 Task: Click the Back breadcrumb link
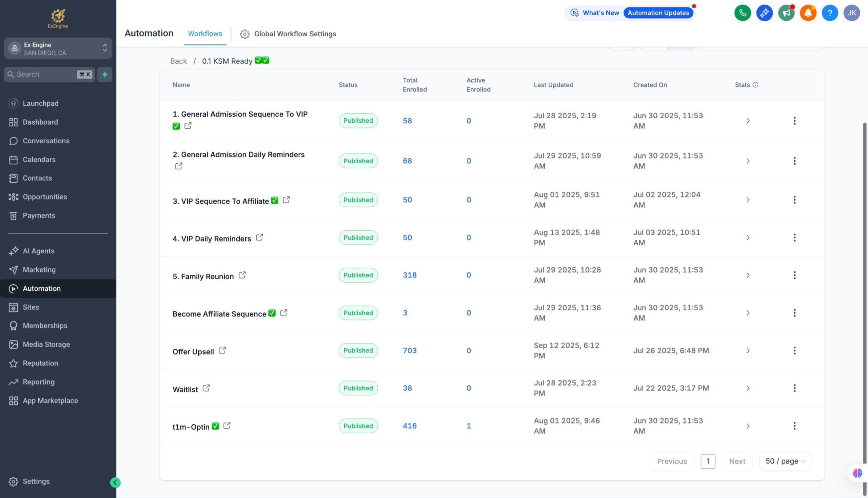pos(178,61)
